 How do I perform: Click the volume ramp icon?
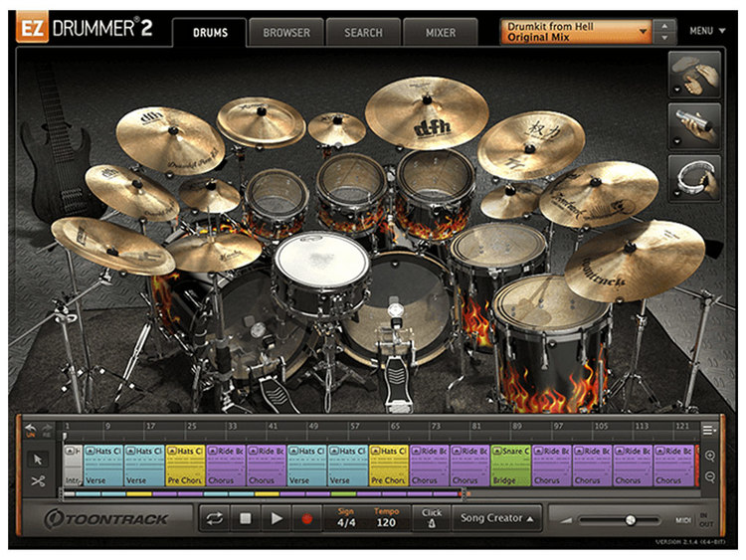566,520
